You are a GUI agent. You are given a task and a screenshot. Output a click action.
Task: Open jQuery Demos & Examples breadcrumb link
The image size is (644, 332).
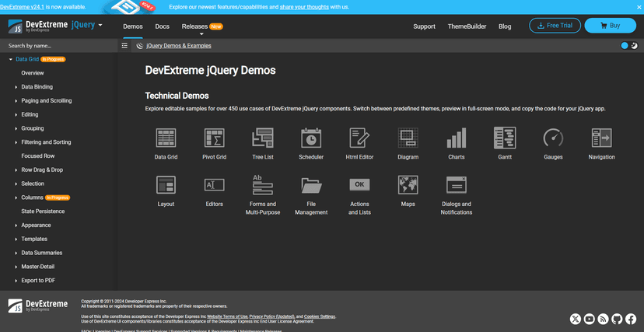pos(179,46)
